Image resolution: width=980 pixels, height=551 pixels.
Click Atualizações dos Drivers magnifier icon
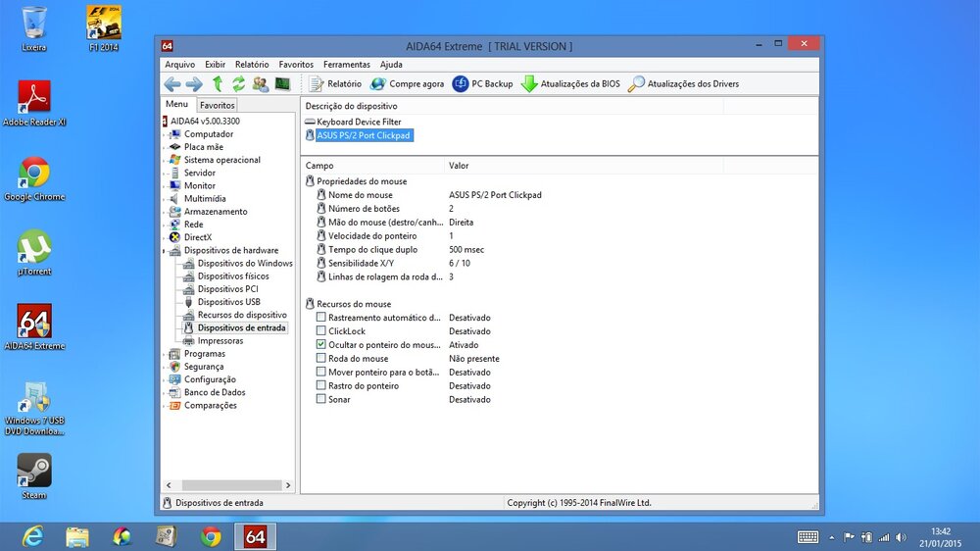[637, 84]
